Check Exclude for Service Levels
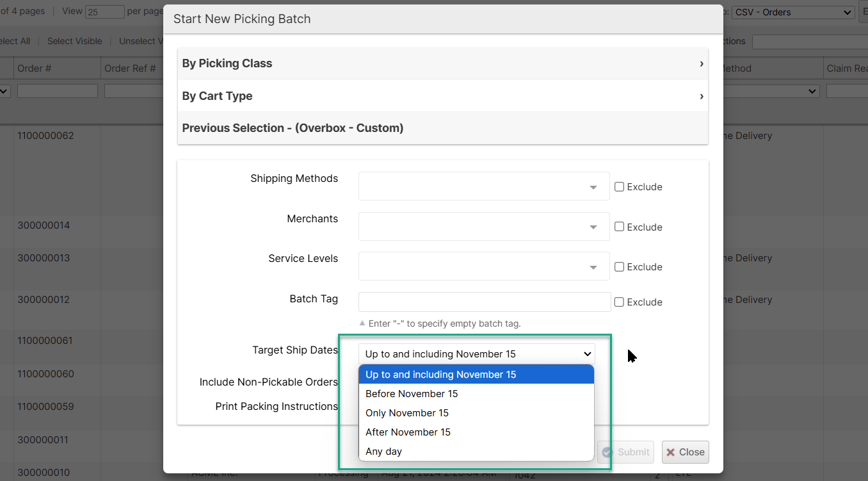868x481 pixels. 619,267
